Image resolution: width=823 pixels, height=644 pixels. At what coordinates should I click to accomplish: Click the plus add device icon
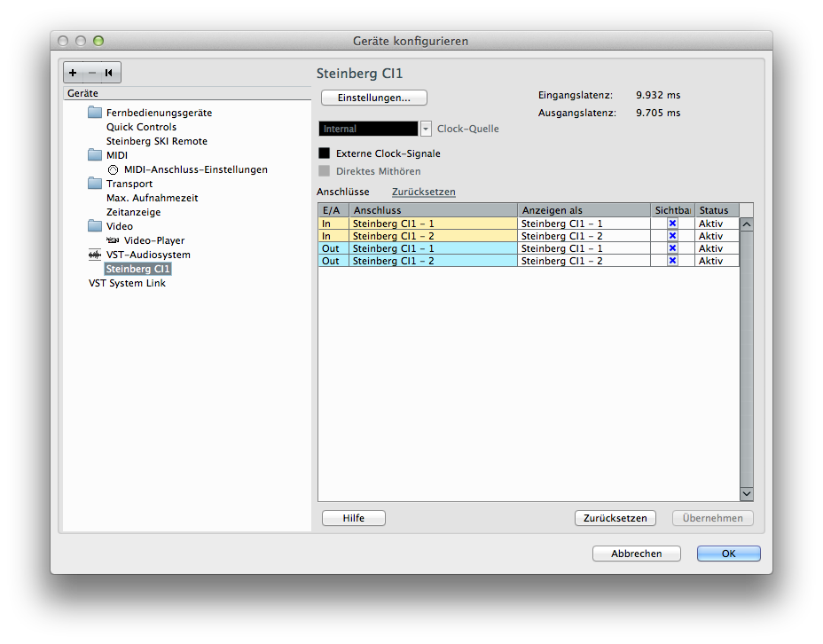pos(73,73)
